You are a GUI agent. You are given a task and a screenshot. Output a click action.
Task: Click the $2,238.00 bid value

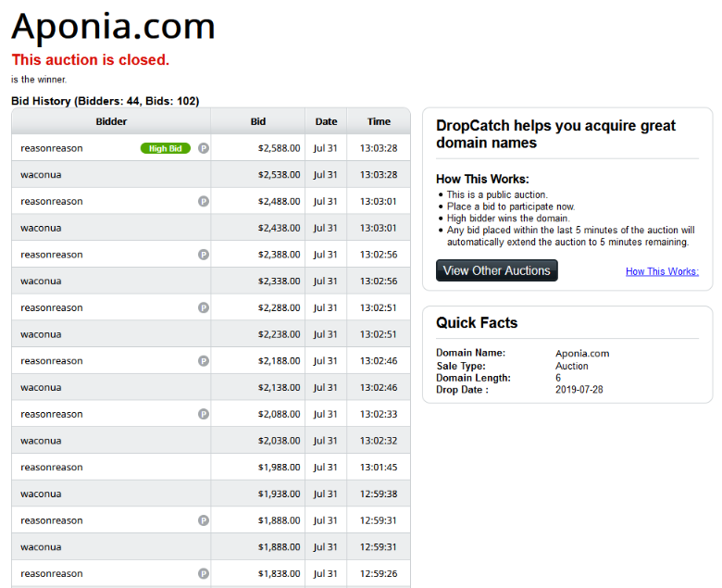click(x=279, y=334)
